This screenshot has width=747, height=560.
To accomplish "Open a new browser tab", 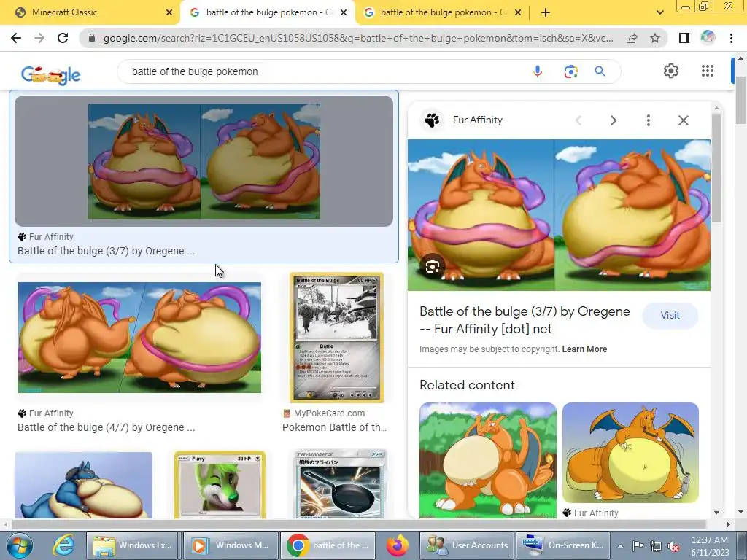I will tap(546, 12).
